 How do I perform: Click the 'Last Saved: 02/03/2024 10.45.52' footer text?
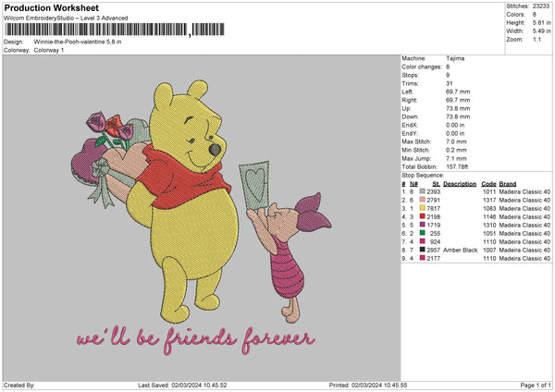(x=182, y=386)
